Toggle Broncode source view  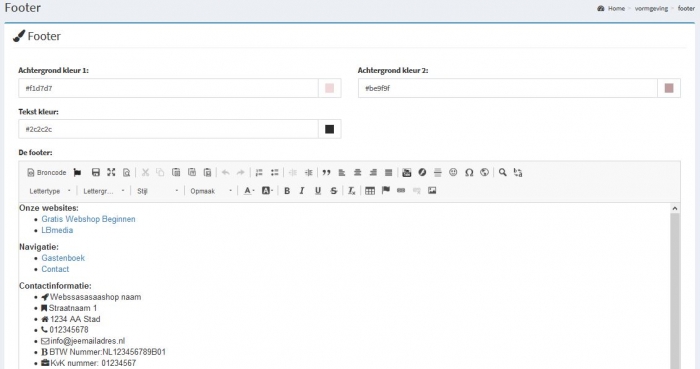coord(46,172)
